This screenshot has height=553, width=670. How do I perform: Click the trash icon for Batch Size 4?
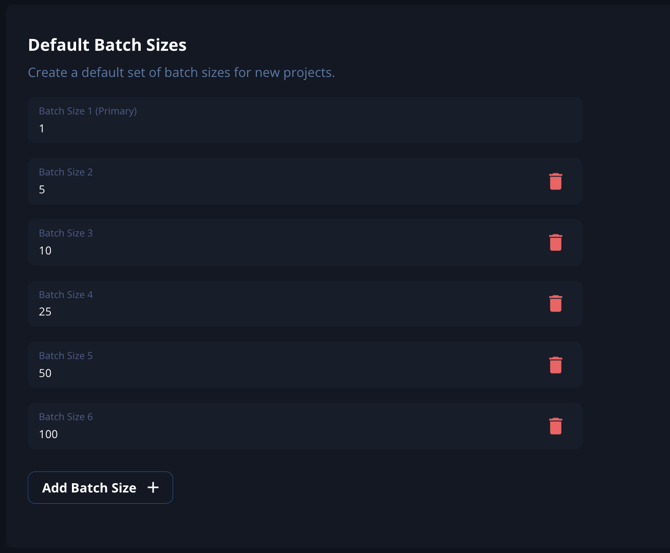556,303
